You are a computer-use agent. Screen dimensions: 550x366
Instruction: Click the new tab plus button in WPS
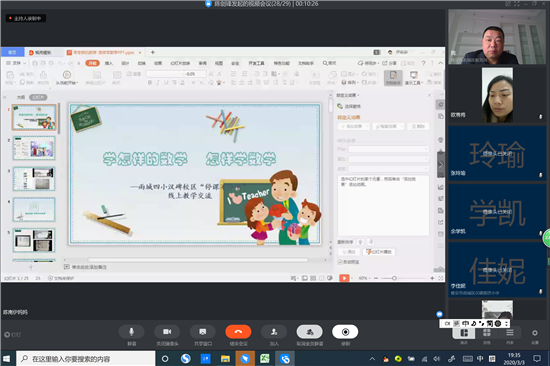point(153,52)
